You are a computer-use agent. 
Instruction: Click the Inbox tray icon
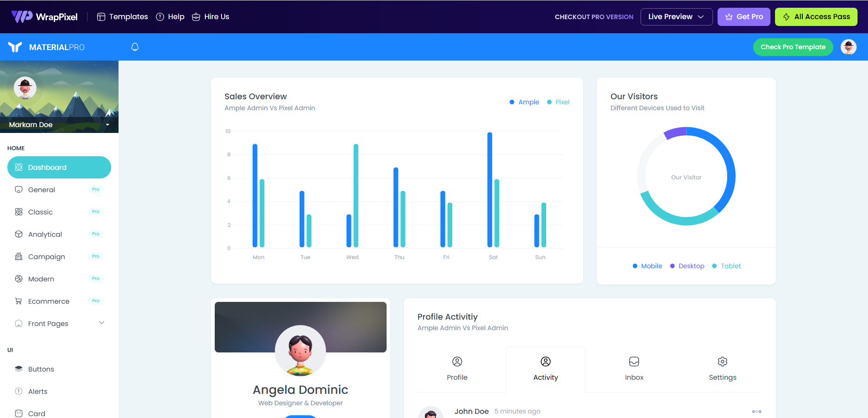click(634, 362)
